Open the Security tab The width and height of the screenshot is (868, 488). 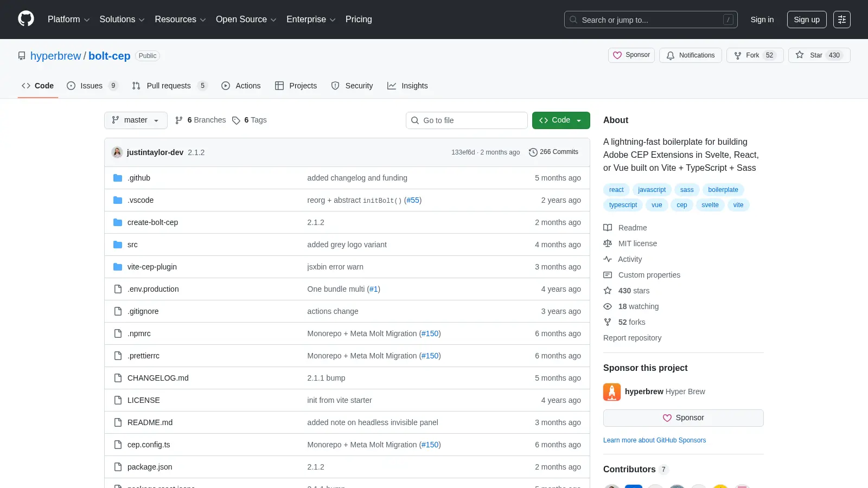(352, 86)
